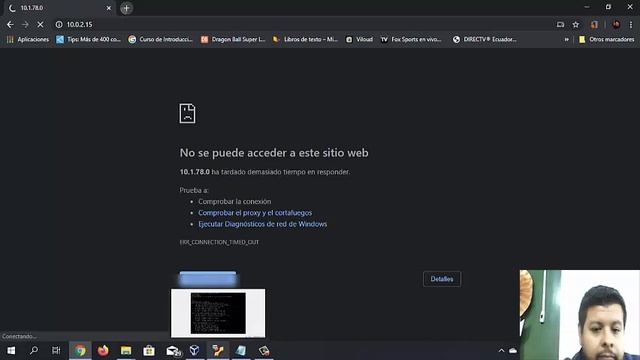Open the orange tool app taskbar icon
Screen dimensions: 640x360
[x=218, y=351]
